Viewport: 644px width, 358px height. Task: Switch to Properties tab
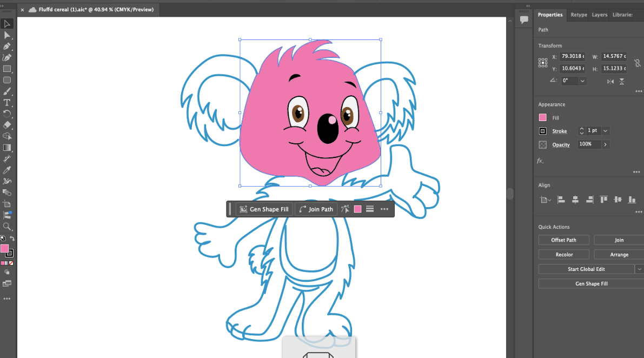tap(550, 15)
